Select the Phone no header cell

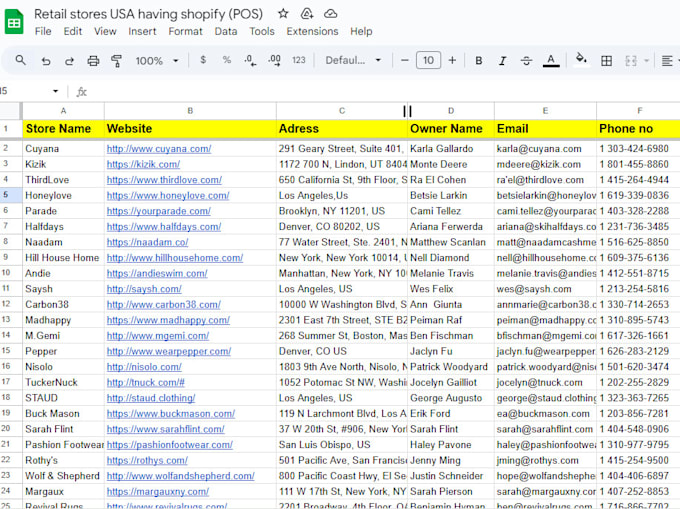[638, 129]
